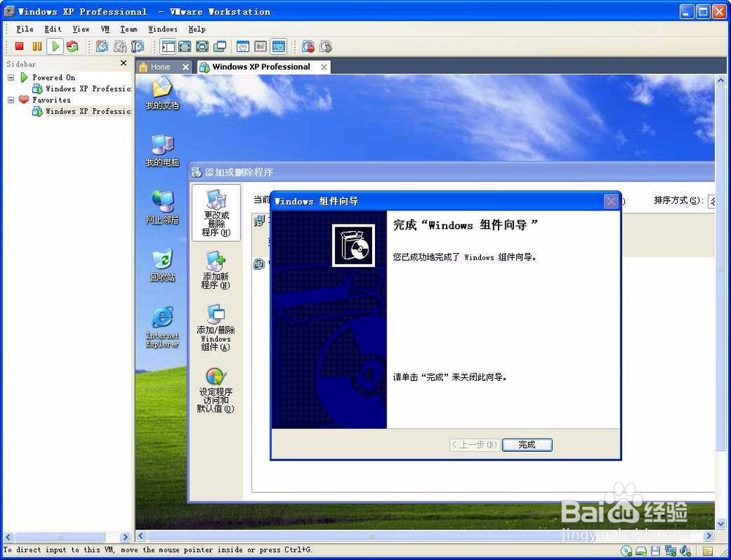Viewport: 731px width, 560px height.
Task: Click the Quick Switch toolbar icon
Action: click(185, 46)
